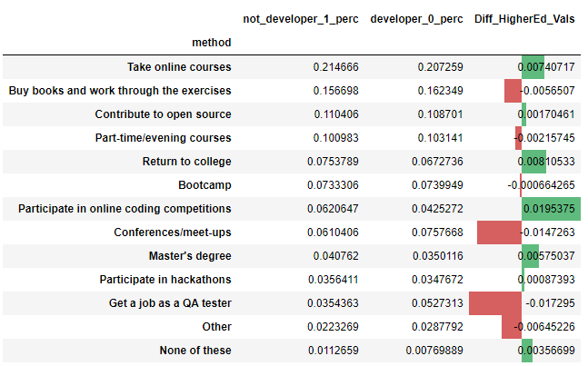
Task: Click the 'Conferences/meet-ups' row label
Action: 173,232
